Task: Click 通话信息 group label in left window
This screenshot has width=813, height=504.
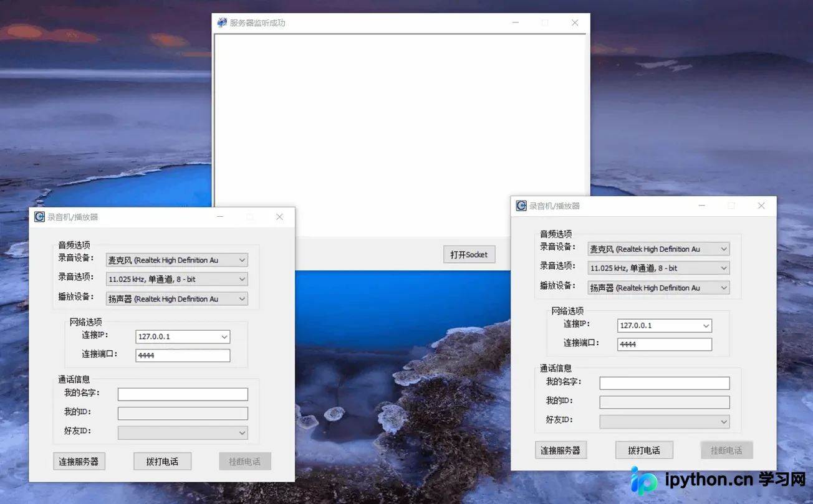Action: [x=74, y=379]
